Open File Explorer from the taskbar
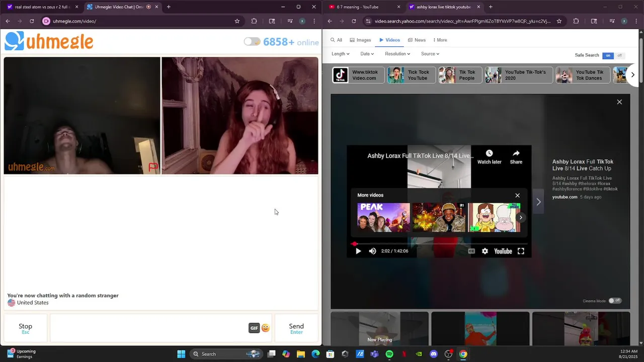Viewport: 644px width, 362px height. [301, 354]
